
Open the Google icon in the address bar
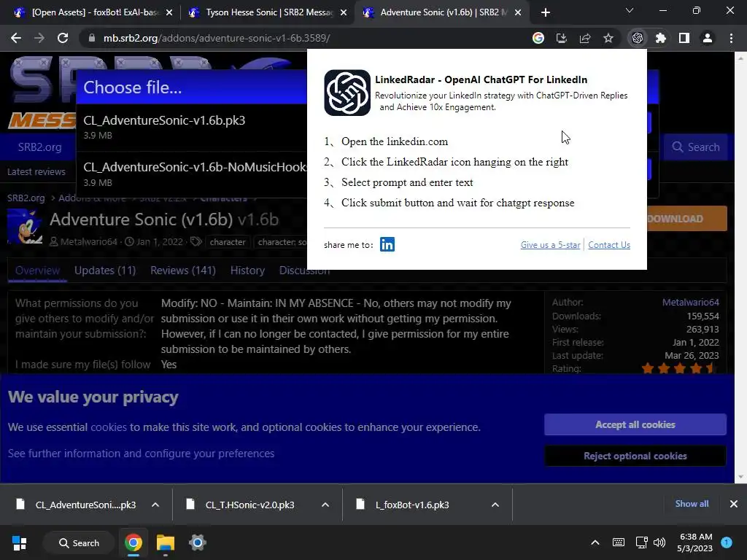coord(538,38)
